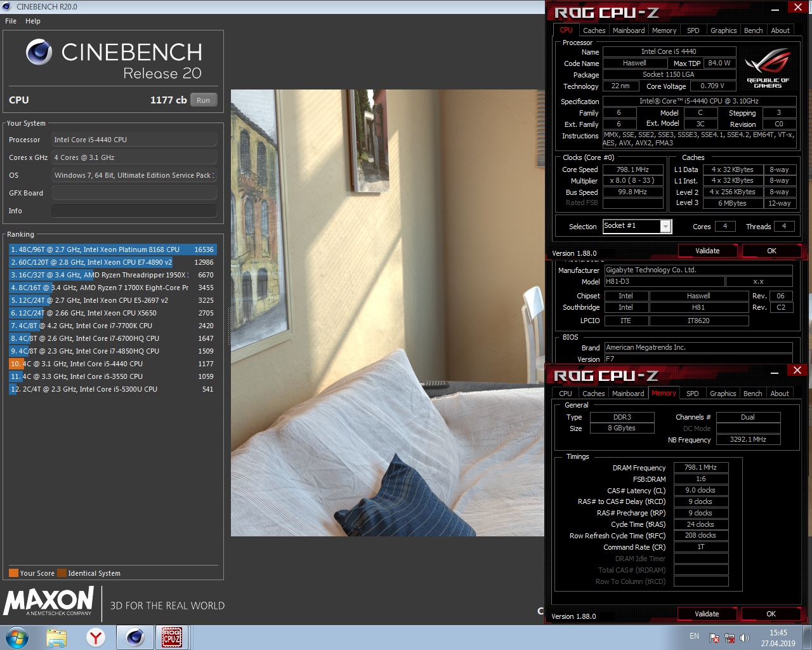Click the GFX Board field
The image size is (812, 650).
click(x=134, y=193)
